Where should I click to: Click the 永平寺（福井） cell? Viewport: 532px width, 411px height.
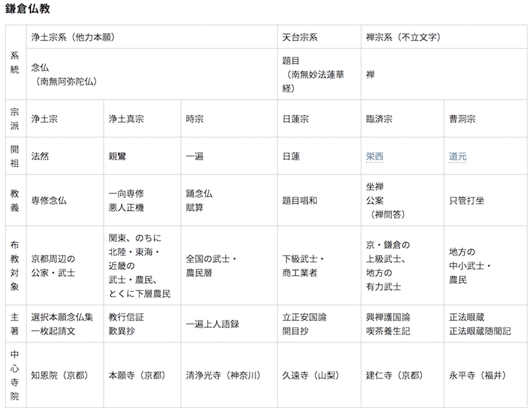click(486, 375)
